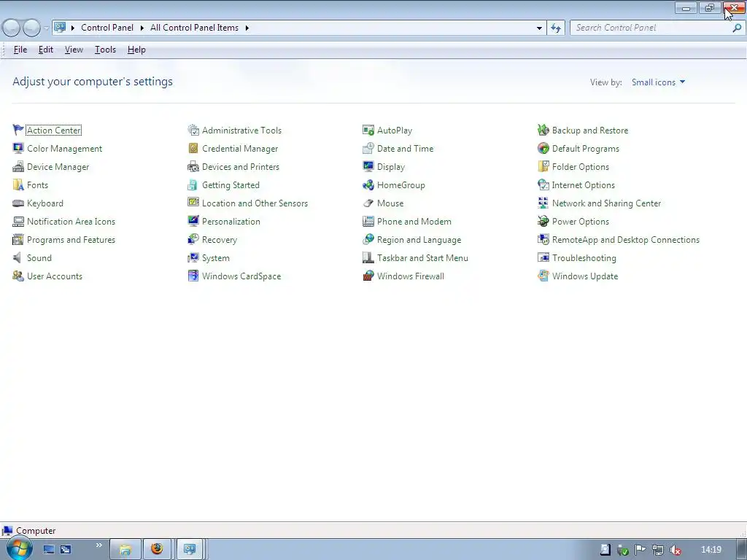Open the AutoPlay icon
Screen dimensions: 747x560
click(368, 130)
